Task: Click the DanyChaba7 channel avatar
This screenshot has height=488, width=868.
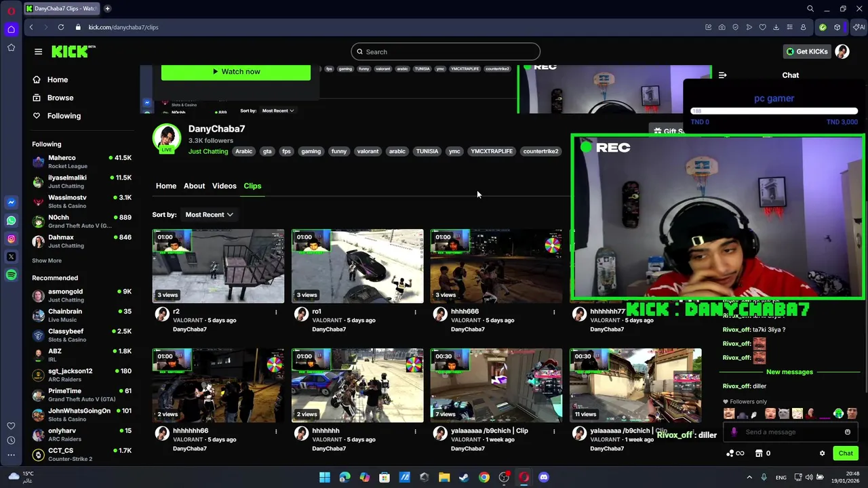Action: [166, 138]
